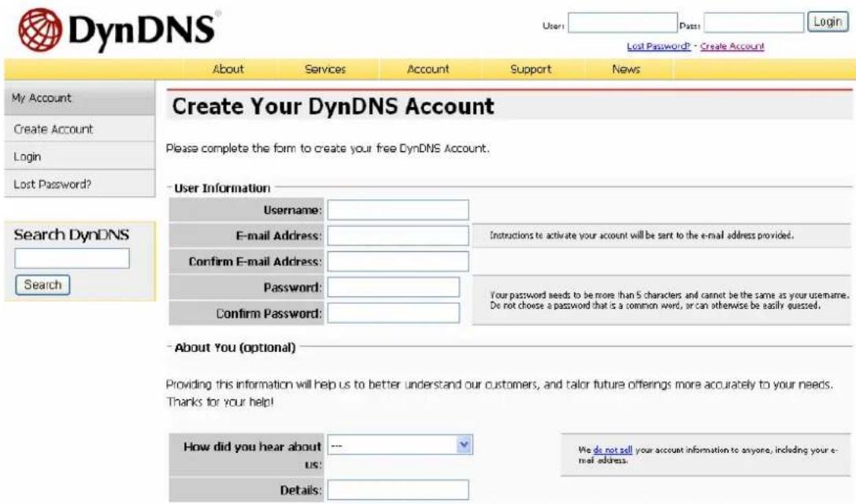Click the Search button
The width and height of the screenshot is (856, 504).
pyautogui.click(x=43, y=285)
